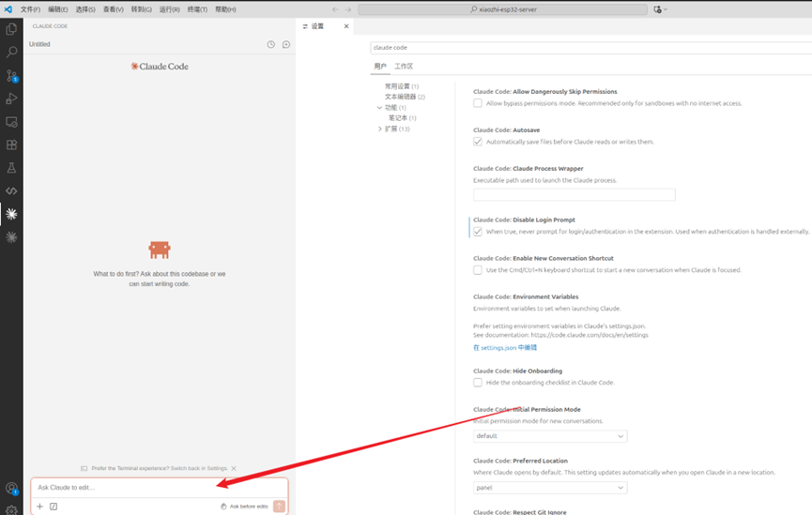The image size is (812, 515).
Task: Switch to the 工作区 settings tab
Action: point(404,67)
